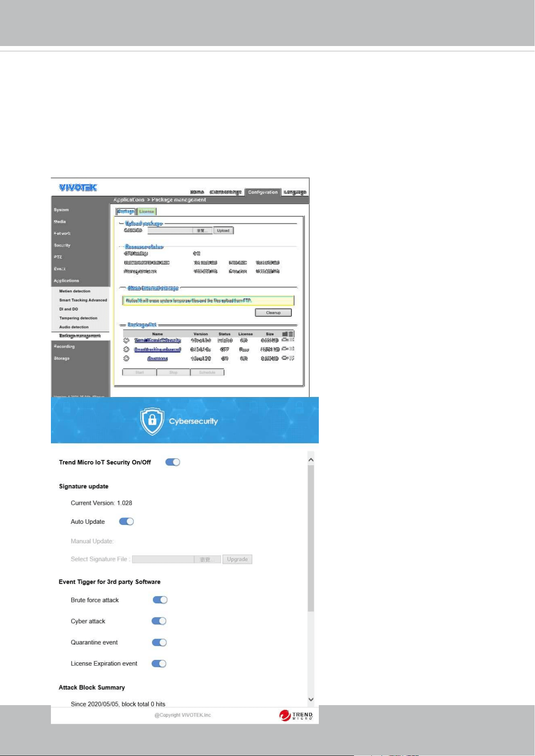Click the signature file browse button
The image size is (535, 756).
tap(207, 559)
